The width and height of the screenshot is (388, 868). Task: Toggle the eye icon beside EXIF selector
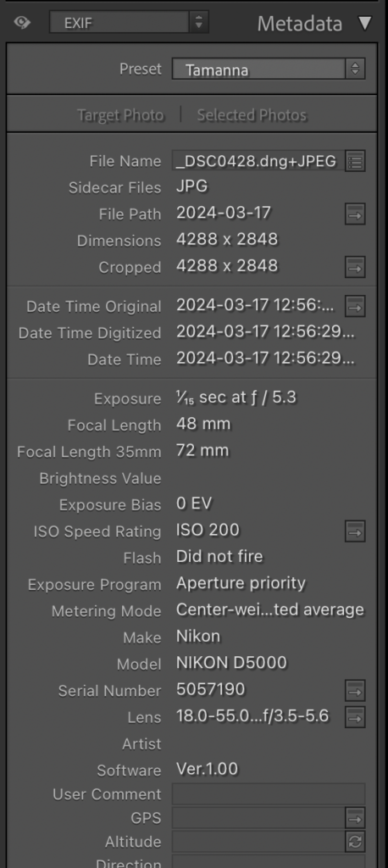[x=22, y=23]
